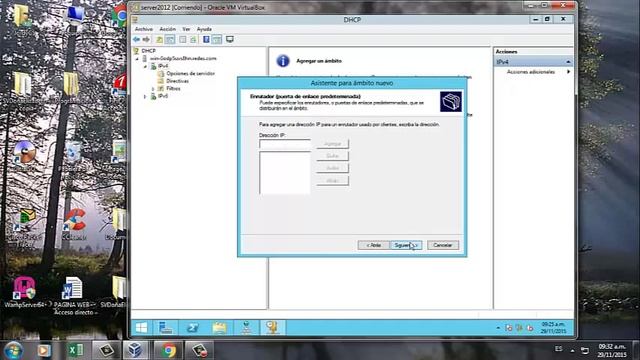Click the host taskbar clock 09:32 a.m.

pos(612,351)
